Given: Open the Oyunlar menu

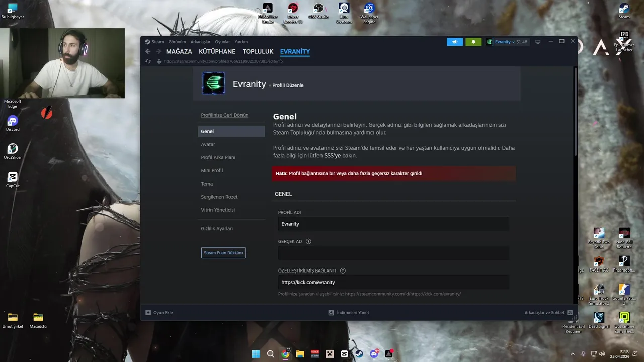Looking at the screenshot, I should pos(222,42).
